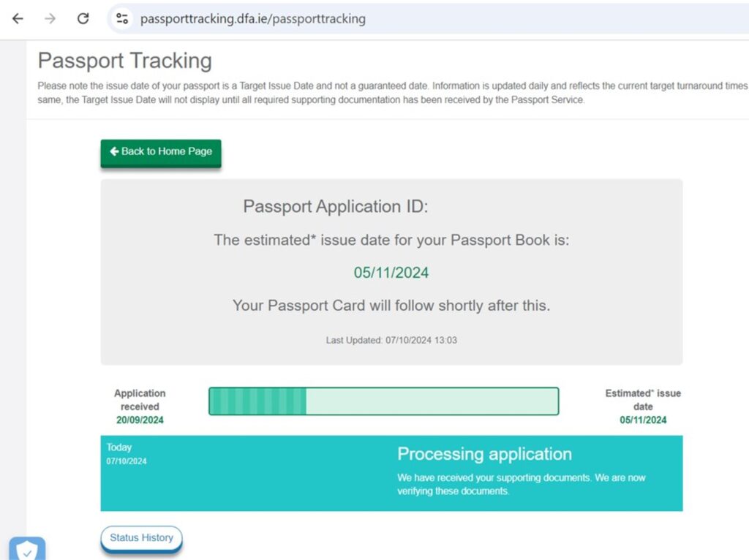Image resolution: width=749 pixels, height=560 pixels.
Task: Click the Passport Tracking page heading
Action: [x=124, y=61]
